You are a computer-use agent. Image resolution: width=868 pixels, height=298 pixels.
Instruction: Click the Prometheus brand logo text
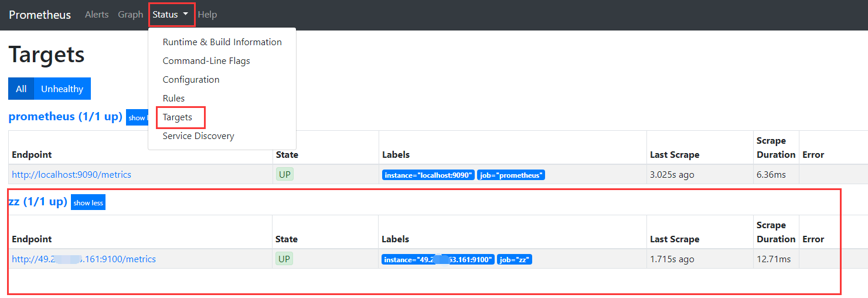pos(40,15)
